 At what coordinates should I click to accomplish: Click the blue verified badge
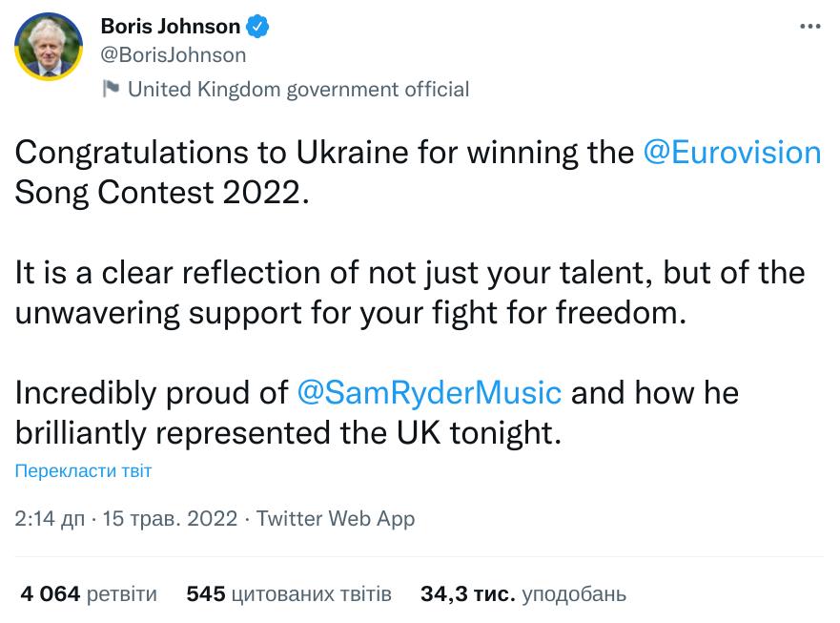click(257, 27)
